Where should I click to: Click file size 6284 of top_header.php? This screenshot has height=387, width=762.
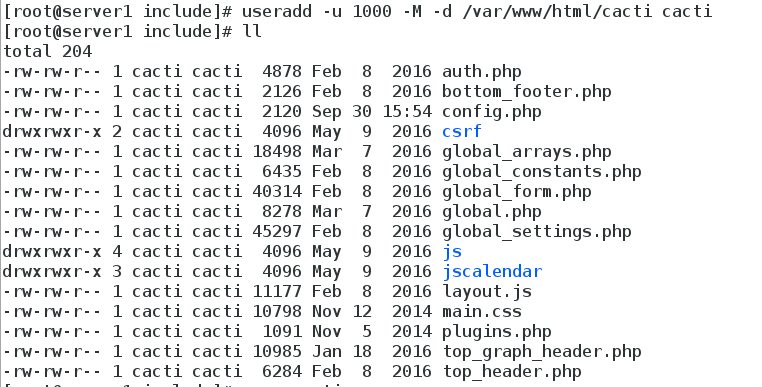(x=282, y=371)
